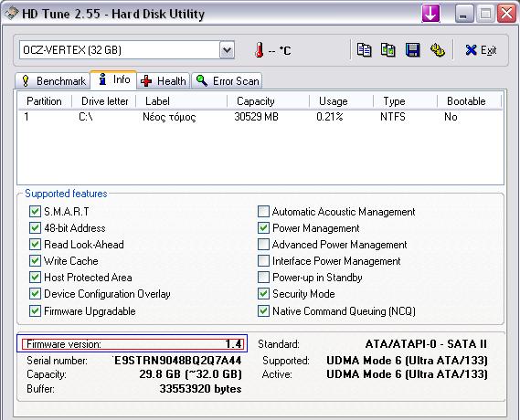
Task: Open the options icon with yellow gears
Action: [x=437, y=50]
